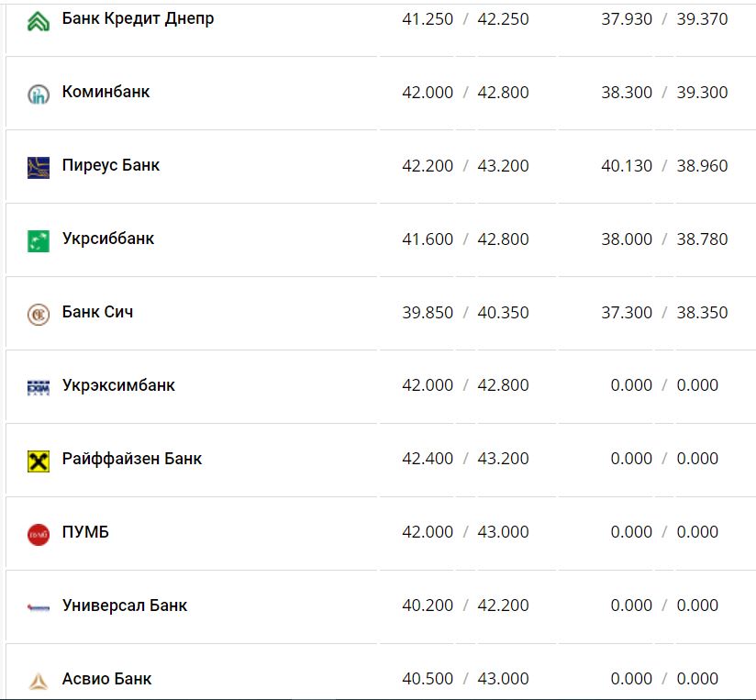The width and height of the screenshot is (756, 700).
Task: Open the Укрэксимбанк bank name link
Action: 118,385
